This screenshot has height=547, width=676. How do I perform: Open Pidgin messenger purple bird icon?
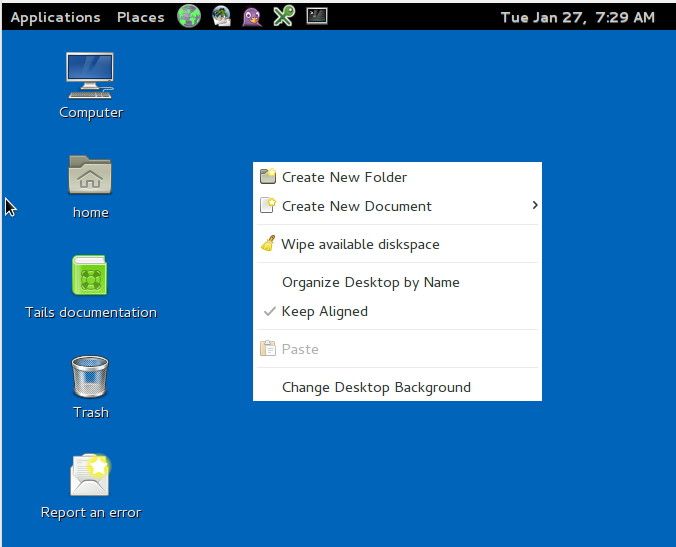[x=252, y=16]
